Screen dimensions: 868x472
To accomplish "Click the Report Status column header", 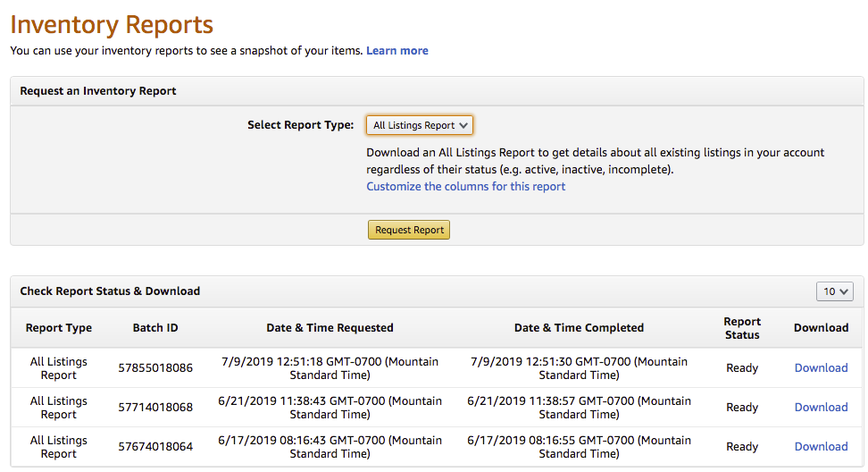I will point(742,328).
